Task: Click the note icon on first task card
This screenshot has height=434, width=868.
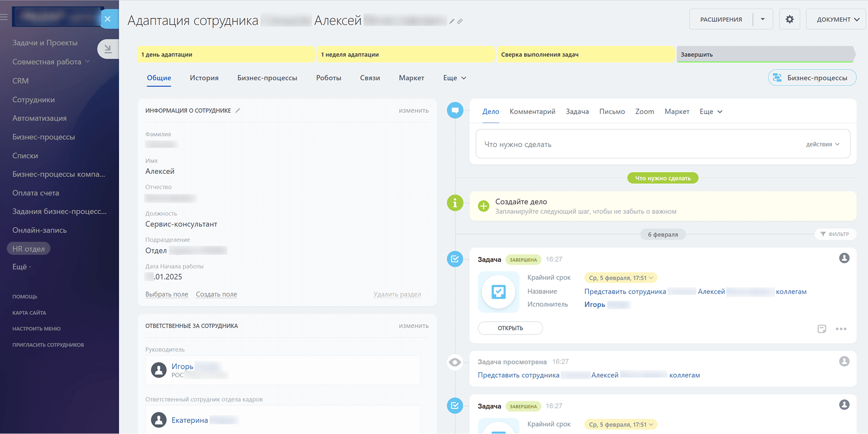Action: point(822,329)
